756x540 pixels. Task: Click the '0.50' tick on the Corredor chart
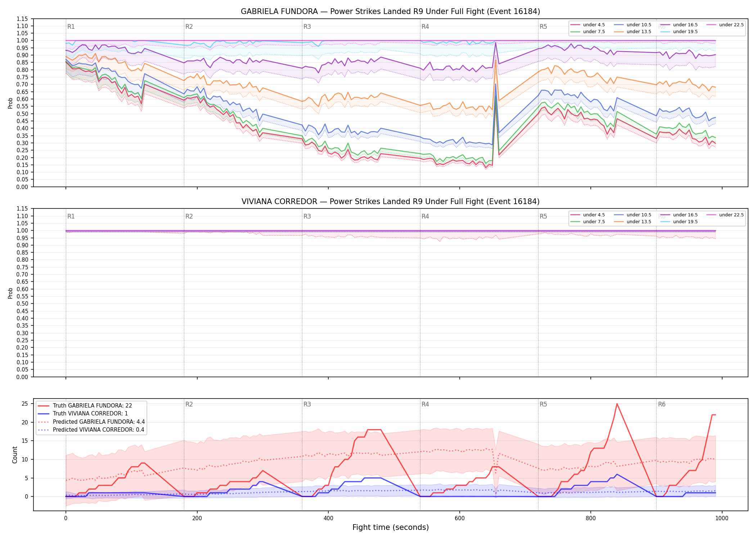tap(22, 303)
